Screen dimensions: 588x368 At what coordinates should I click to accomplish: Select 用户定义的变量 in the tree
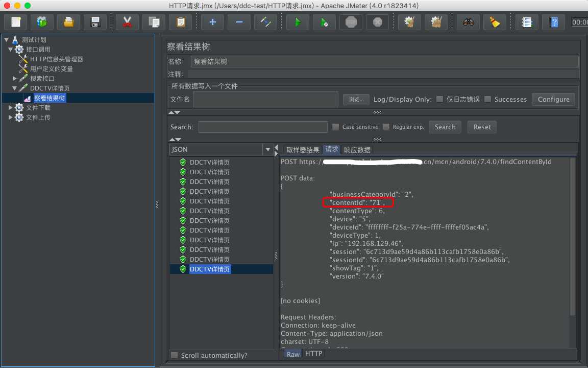(x=52, y=68)
